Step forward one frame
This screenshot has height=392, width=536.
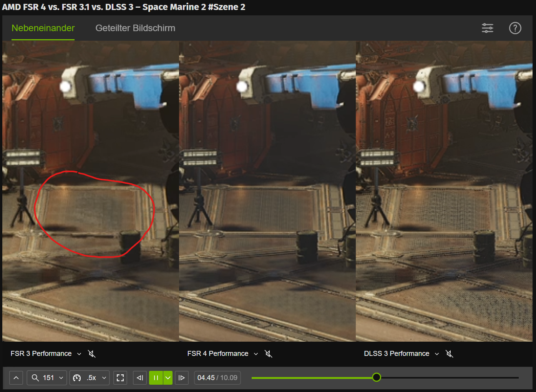coord(182,378)
